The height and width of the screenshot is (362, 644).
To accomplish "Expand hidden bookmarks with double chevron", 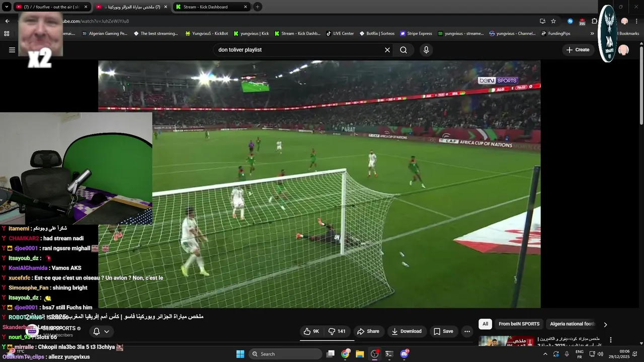I will [592, 34].
